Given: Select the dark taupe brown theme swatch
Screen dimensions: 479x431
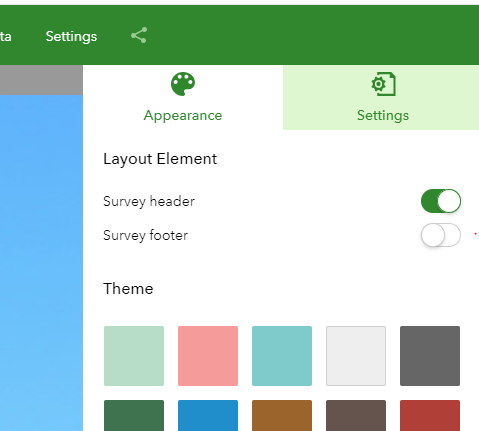Looking at the screenshot, I should (x=356, y=415).
